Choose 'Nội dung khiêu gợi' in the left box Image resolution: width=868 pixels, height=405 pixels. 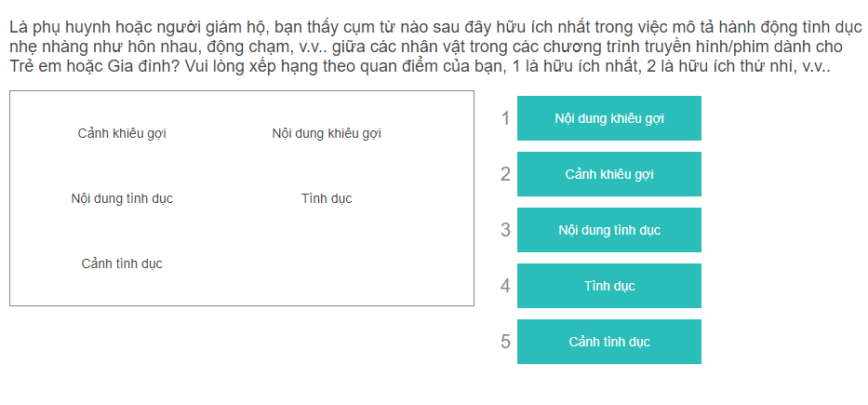[327, 133]
